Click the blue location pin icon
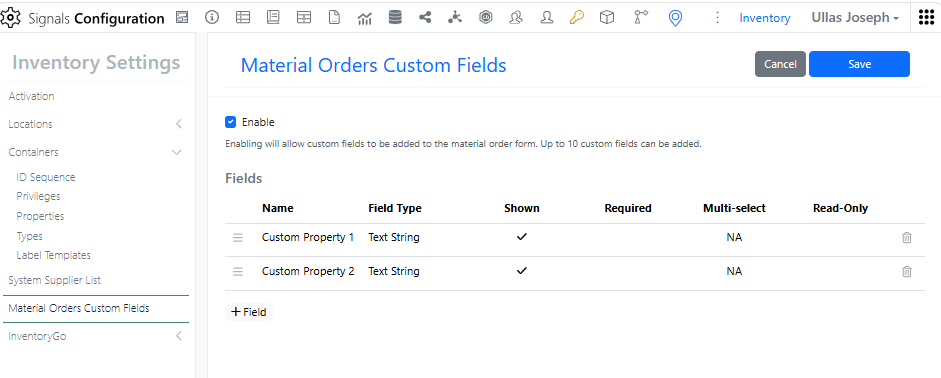Viewport: 941px width, 378px height. (676, 19)
